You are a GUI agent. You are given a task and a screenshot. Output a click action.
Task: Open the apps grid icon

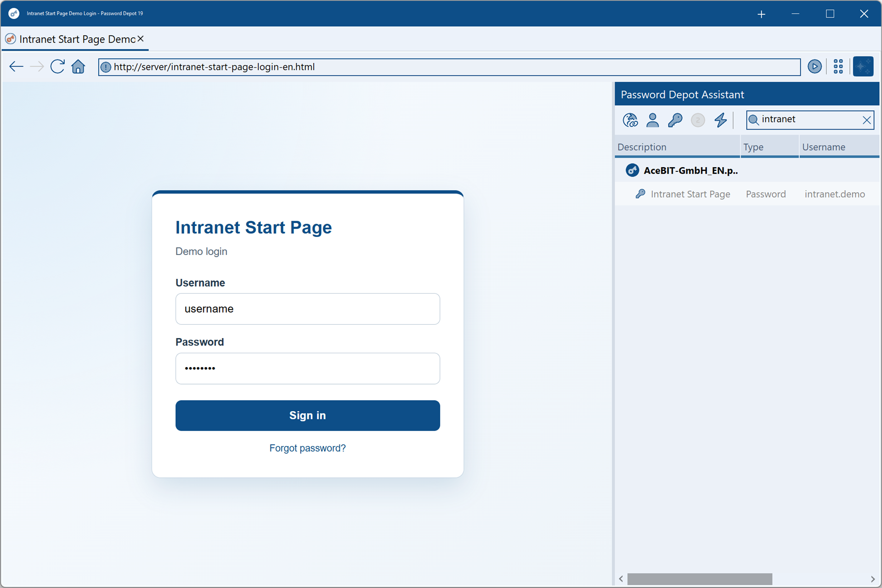point(838,67)
